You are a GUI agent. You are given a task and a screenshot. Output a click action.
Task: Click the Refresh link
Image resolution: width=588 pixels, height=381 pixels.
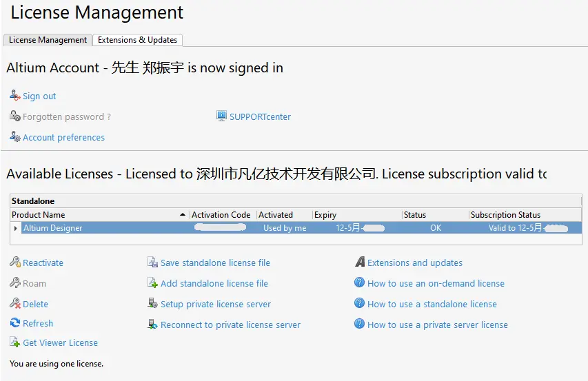click(x=38, y=323)
